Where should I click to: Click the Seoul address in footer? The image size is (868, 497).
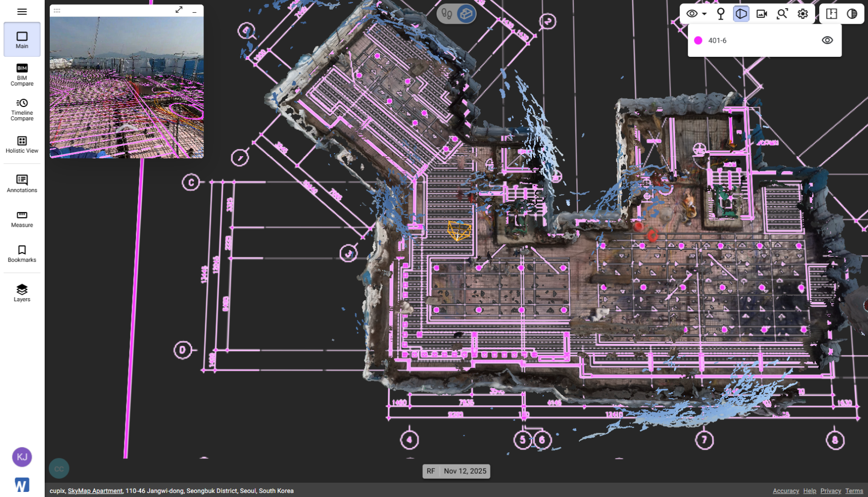209,491
